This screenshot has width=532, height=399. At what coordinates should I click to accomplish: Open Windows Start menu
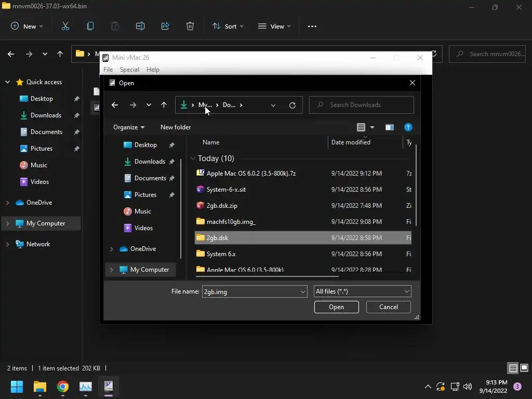17,387
